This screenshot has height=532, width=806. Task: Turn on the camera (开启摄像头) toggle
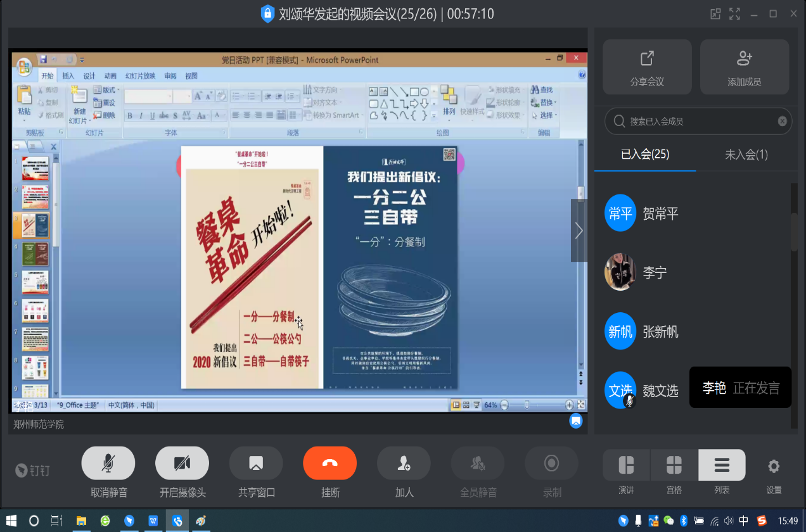coord(182,463)
